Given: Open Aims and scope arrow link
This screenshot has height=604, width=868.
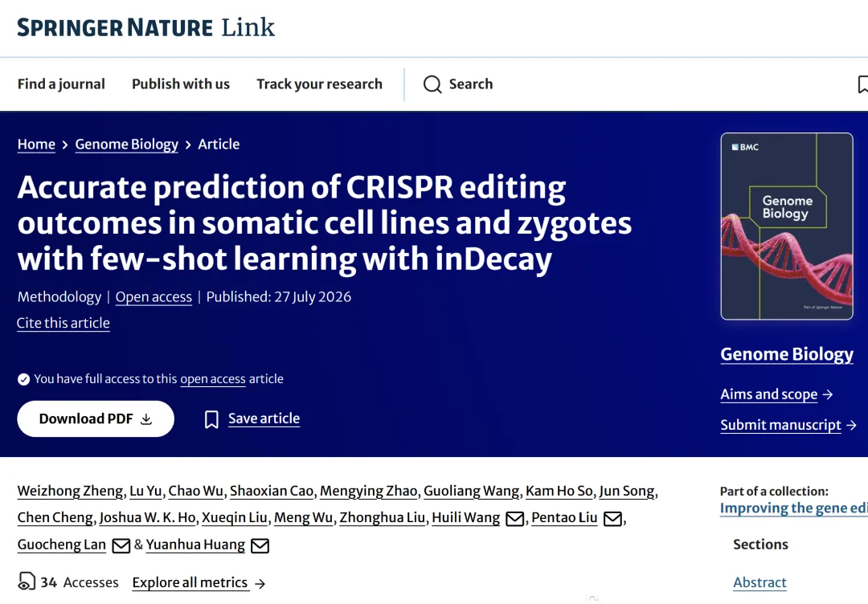Looking at the screenshot, I should pos(776,394).
